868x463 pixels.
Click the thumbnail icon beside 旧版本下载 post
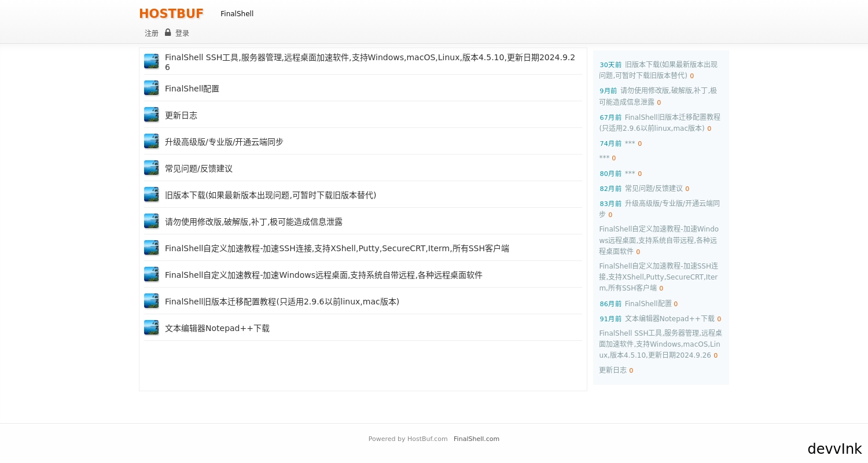(151, 194)
